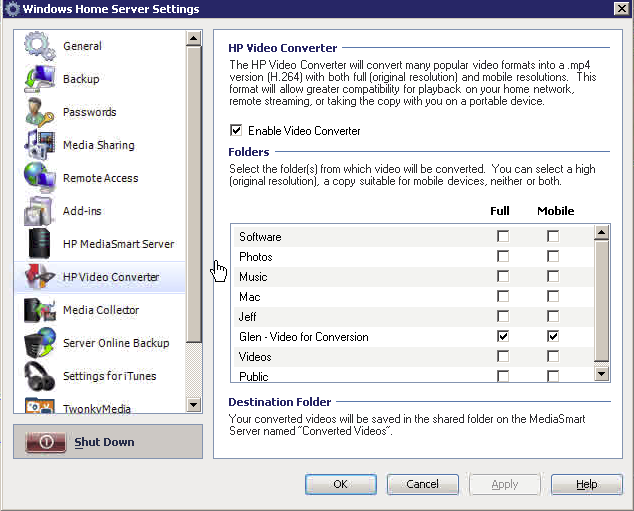Click the Apply button

(505, 484)
